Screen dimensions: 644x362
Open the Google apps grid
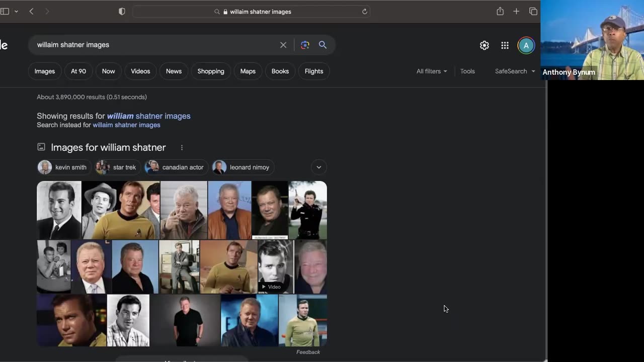(x=505, y=45)
